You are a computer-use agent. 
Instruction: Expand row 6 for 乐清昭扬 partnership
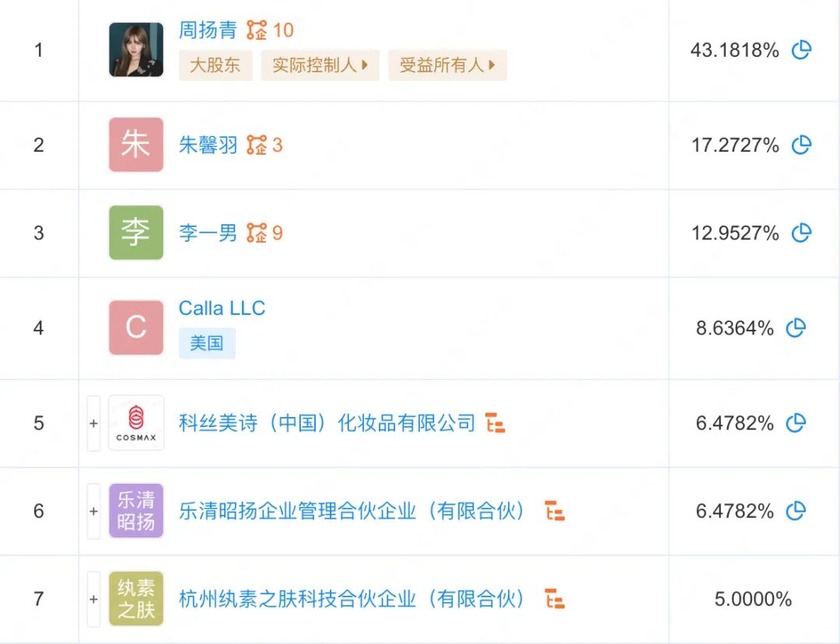[93, 511]
